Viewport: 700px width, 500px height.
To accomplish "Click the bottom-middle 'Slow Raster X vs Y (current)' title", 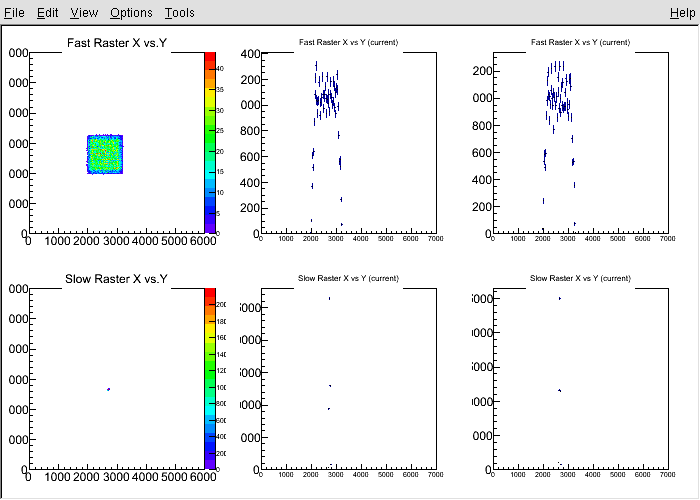I will point(348,278).
